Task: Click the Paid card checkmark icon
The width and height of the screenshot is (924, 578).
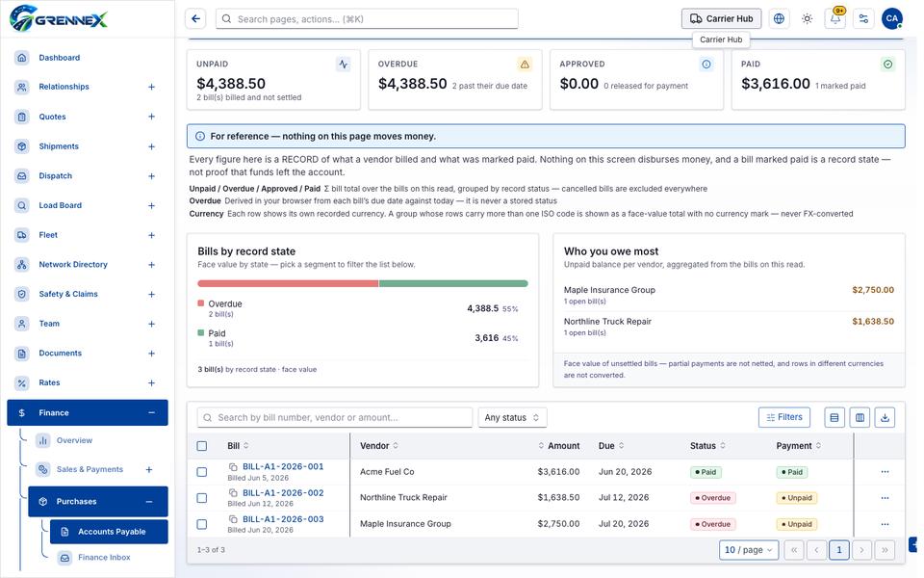Action: 887,65
